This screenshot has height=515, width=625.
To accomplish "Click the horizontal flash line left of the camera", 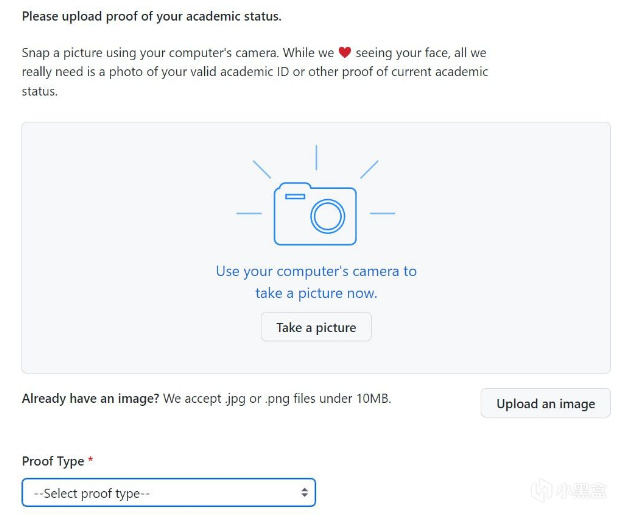I will coord(249,213).
